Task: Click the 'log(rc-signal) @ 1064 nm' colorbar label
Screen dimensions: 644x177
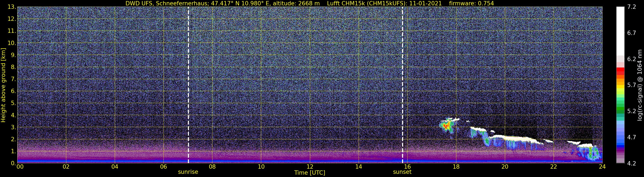Action: [640, 85]
